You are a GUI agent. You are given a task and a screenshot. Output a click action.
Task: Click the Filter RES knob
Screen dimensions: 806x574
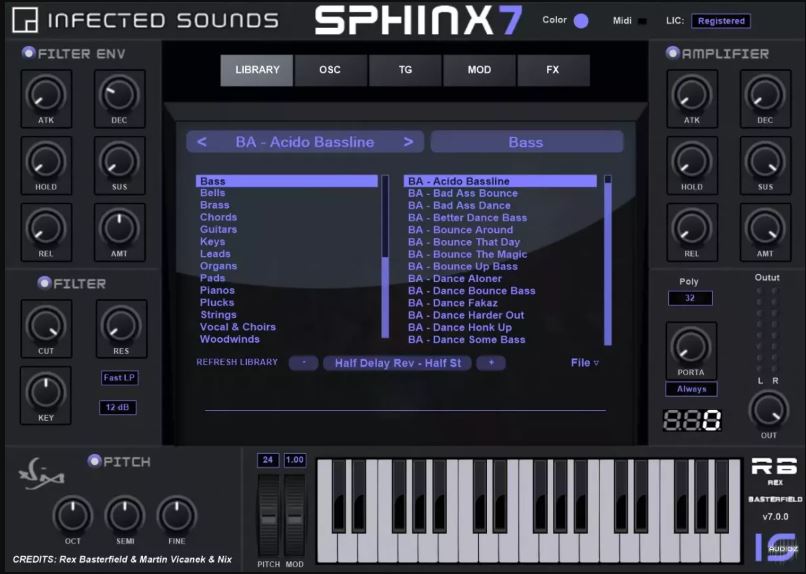(x=121, y=325)
